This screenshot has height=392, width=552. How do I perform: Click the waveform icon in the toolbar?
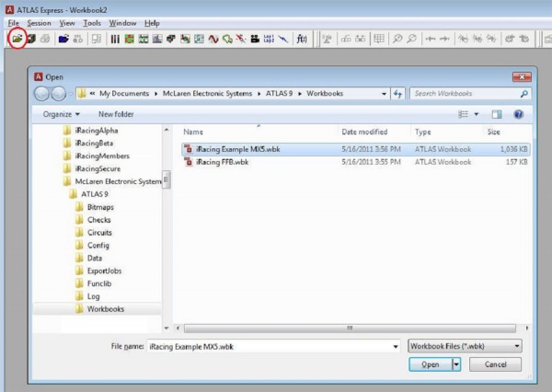coord(213,39)
